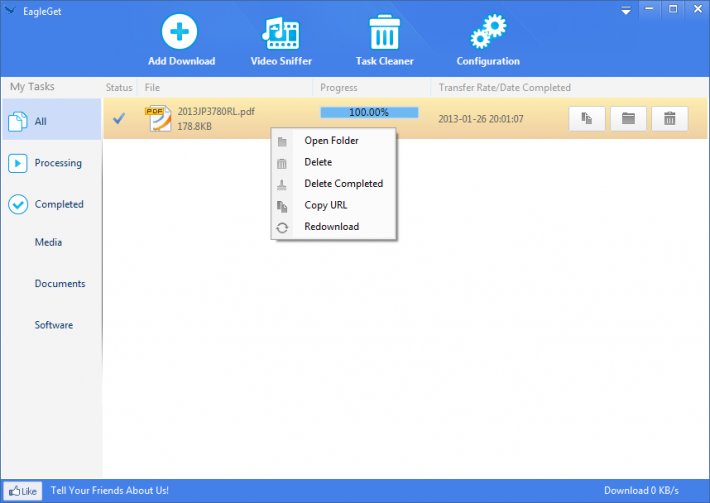Click the Delete trash icon in context menu
Image resolution: width=710 pixels, height=503 pixels.
282,163
